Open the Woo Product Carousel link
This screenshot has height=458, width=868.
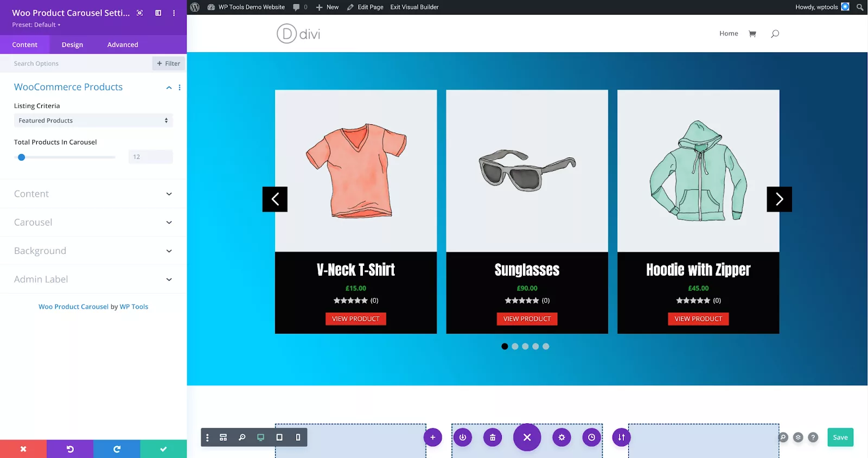(x=73, y=307)
